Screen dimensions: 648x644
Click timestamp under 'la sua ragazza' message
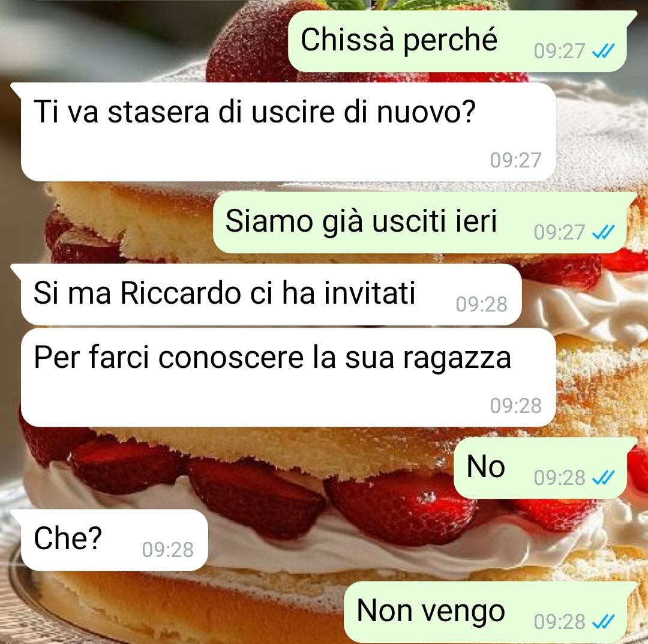(516, 406)
